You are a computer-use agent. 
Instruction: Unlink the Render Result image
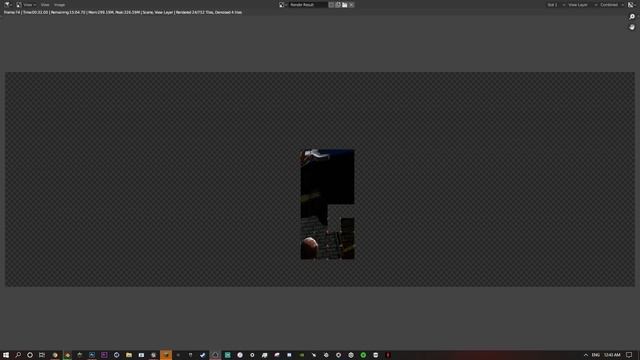pos(351,4)
